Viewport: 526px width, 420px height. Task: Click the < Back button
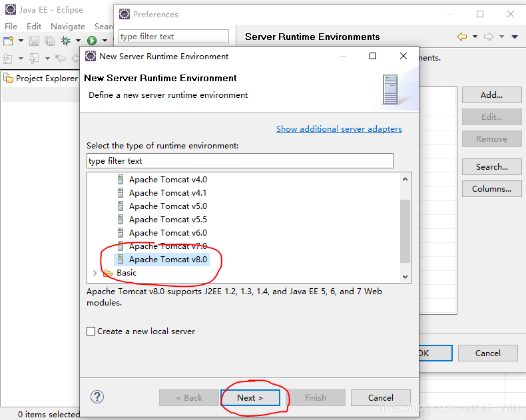pos(189,398)
